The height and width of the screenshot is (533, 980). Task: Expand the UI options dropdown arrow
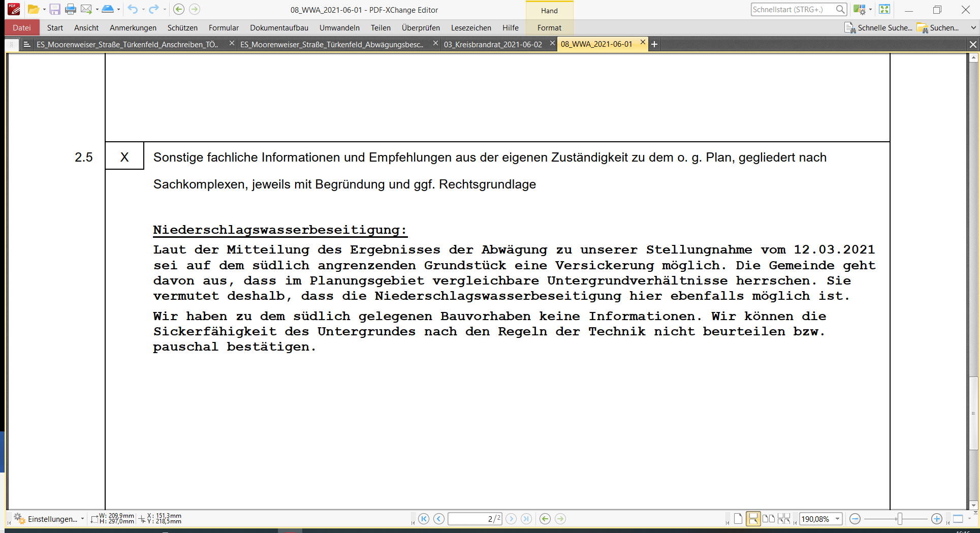click(x=870, y=10)
